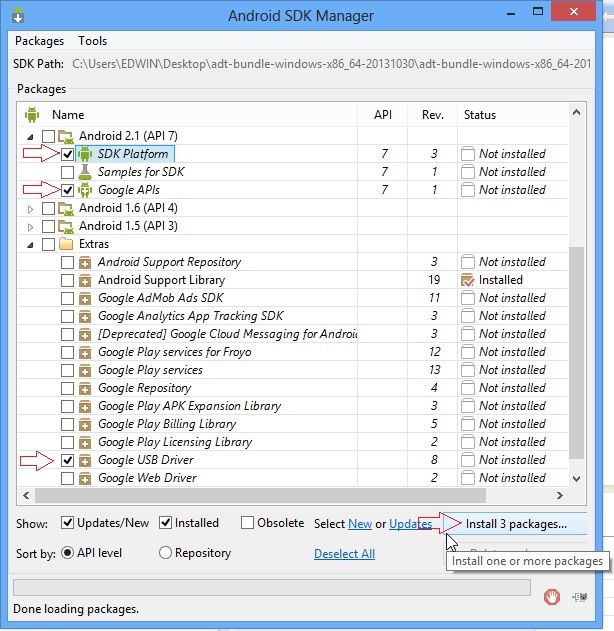Click the Updates selection link
Image resolution: width=614 pixels, height=631 pixels.
tap(410, 524)
